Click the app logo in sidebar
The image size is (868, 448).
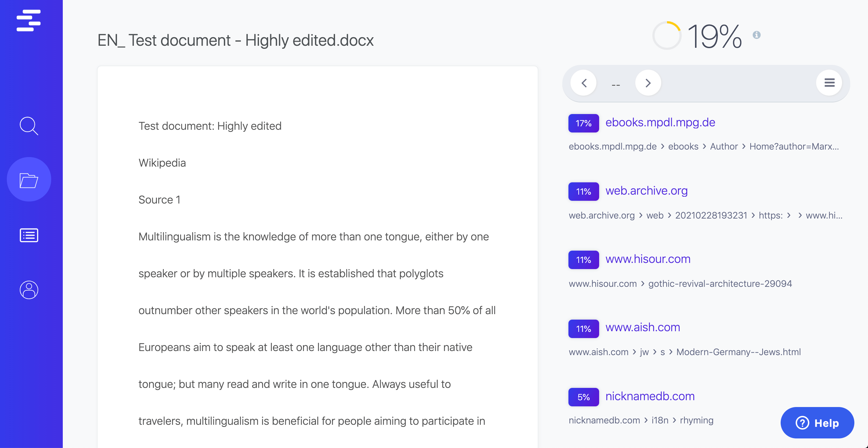(x=29, y=20)
